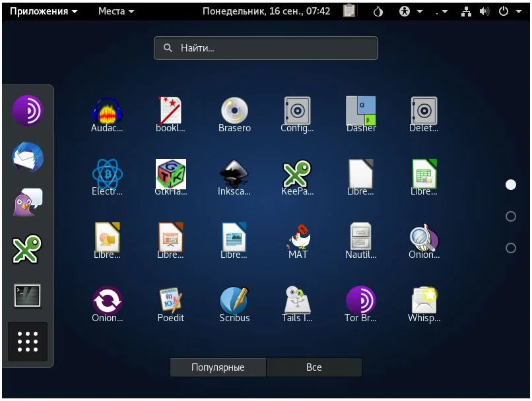Launch Inkscape from the app grid

(234, 177)
